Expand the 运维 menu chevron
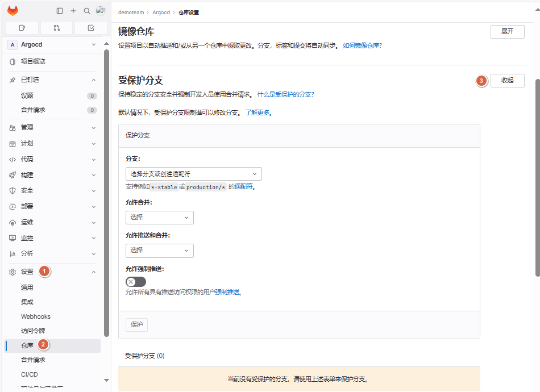This screenshot has height=392, width=540. point(94,222)
